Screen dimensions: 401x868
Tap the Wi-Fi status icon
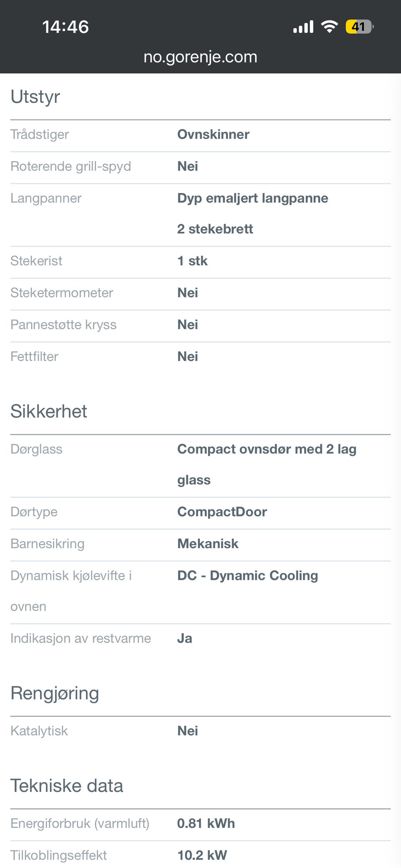point(329,27)
